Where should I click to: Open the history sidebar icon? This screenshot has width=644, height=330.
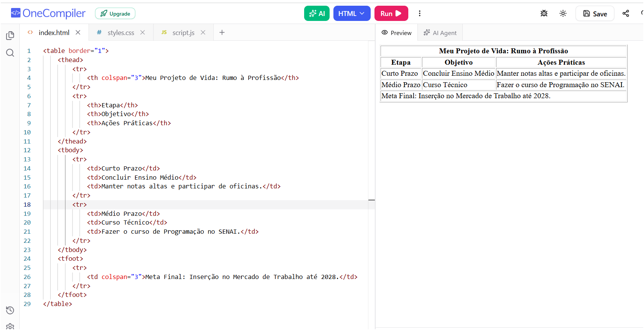[x=10, y=310]
